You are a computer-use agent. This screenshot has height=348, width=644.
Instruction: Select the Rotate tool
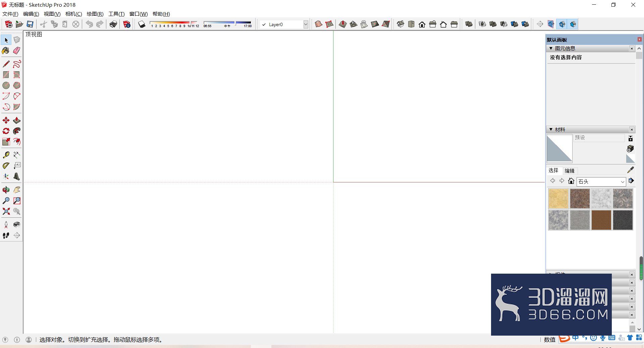tap(6, 131)
